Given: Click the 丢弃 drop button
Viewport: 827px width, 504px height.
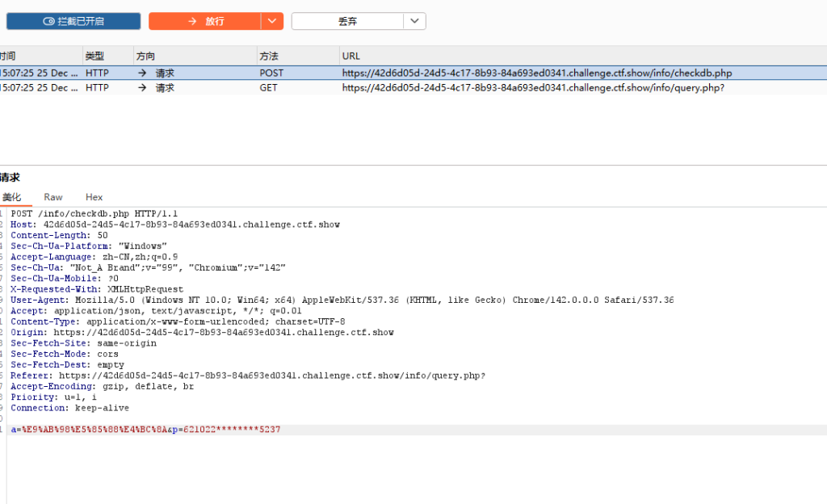Looking at the screenshot, I should tap(347, 21).
